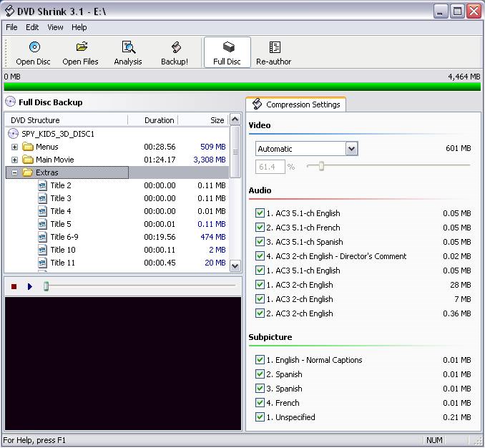Sort by the DVD Structure column header
Image resolution: width=485 pixels, height=448 pixels.
pyautogui.click(x=67, y=120)
